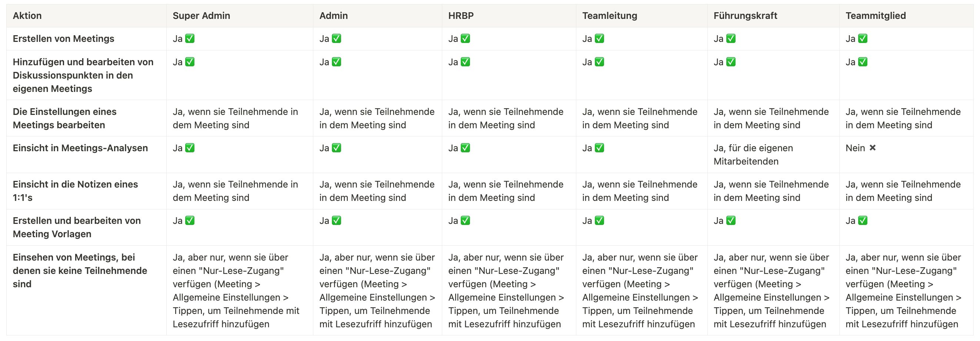Select the Teammitglied column header
Image resolution: width=980 pixels, height=341 pixels.
[x=876, y=16]
